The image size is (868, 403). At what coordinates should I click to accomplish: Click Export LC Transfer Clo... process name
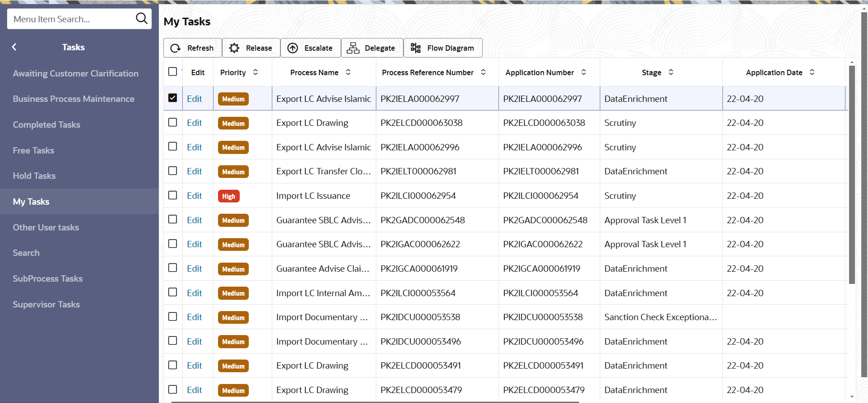323,171
